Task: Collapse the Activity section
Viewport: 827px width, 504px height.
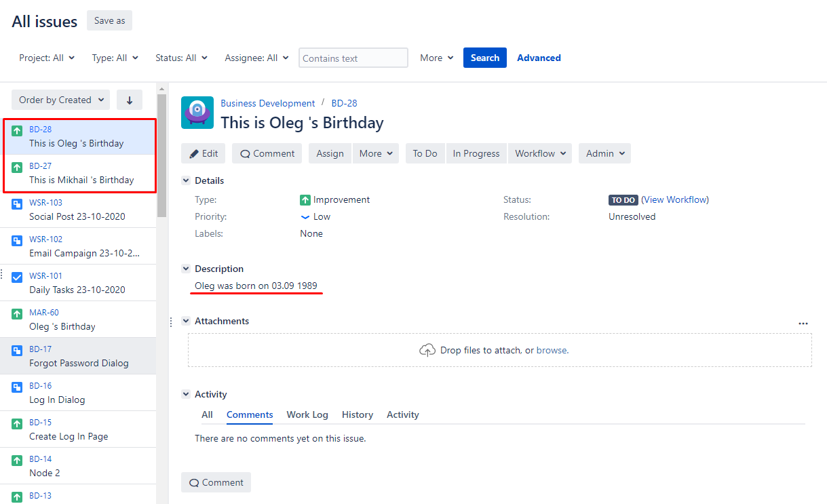Action: pos(186,395)
